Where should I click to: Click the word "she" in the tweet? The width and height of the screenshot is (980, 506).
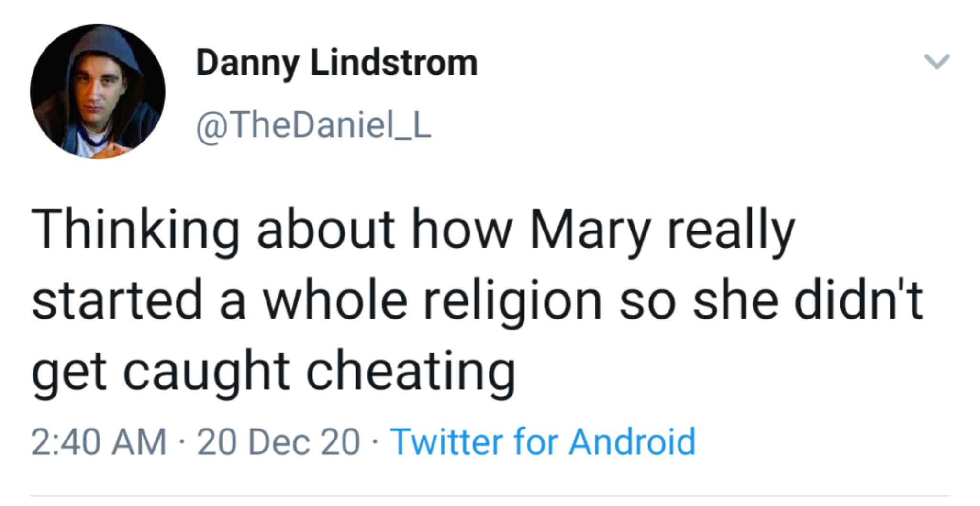(735, 301)
